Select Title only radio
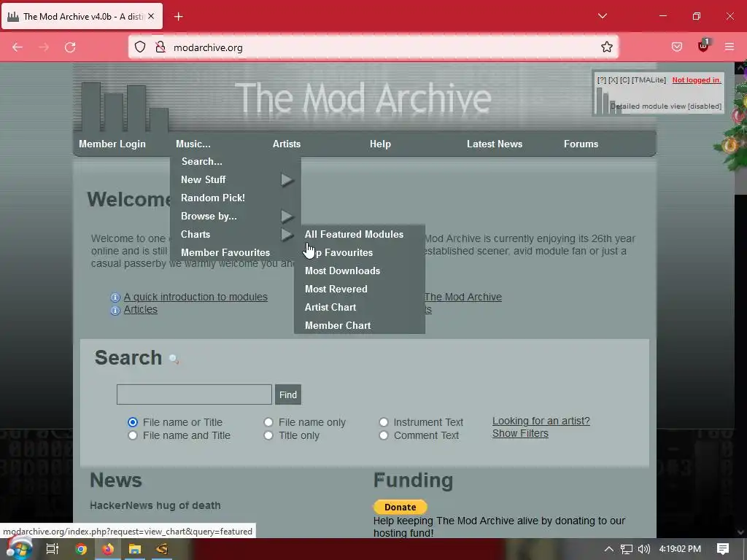This screenshot has height=560, width=747. tap(268, 435)
